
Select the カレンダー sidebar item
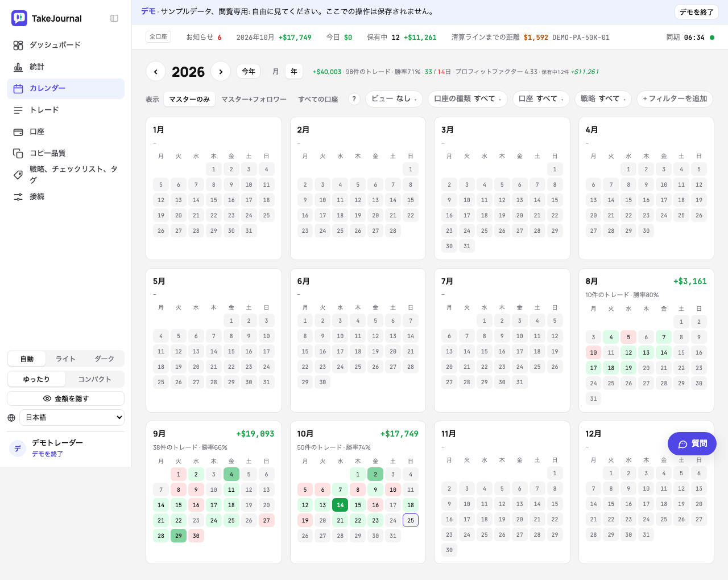65,88
